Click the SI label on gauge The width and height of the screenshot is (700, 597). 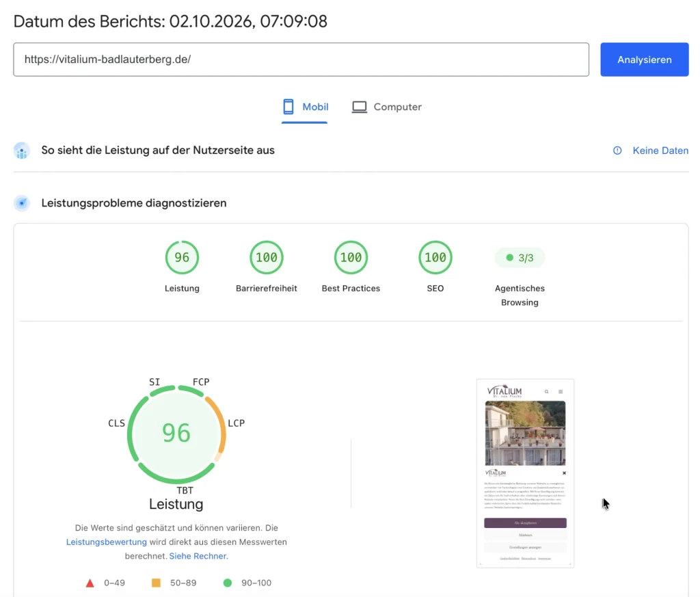point(154,382)
